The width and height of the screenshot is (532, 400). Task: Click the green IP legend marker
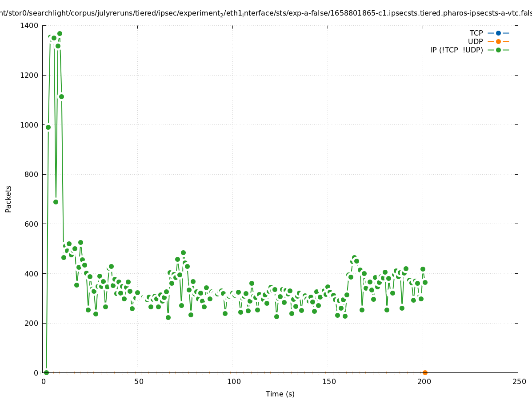(498, 50)
